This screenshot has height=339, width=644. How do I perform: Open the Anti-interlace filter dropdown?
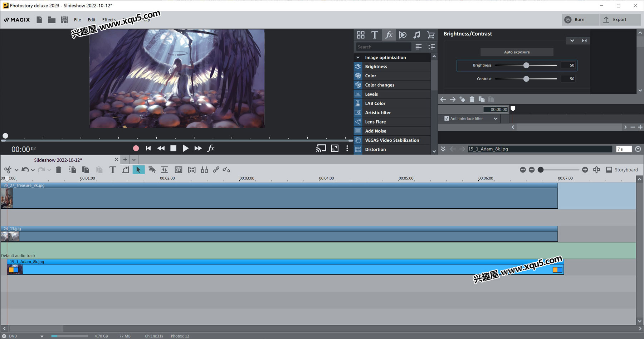(x=496, y=118)
